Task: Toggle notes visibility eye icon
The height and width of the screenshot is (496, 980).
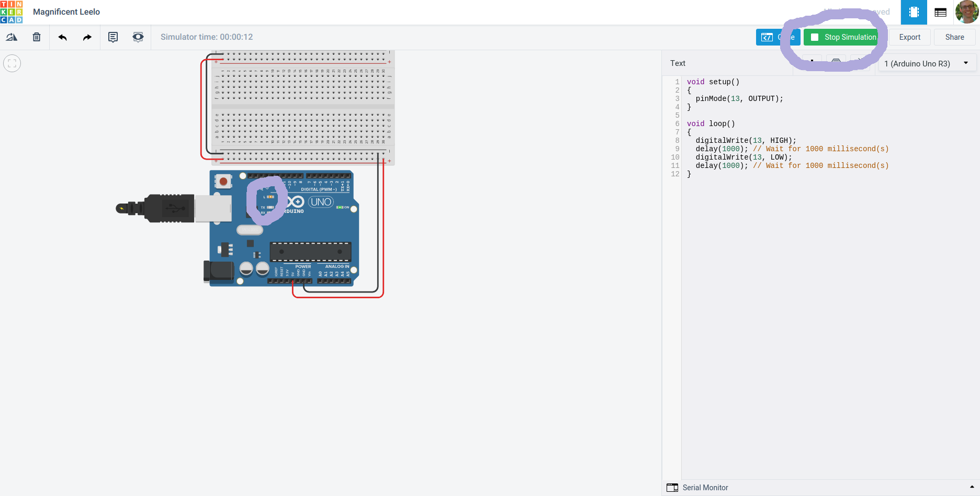Action: pyautogui.click(x=138, y=37)
